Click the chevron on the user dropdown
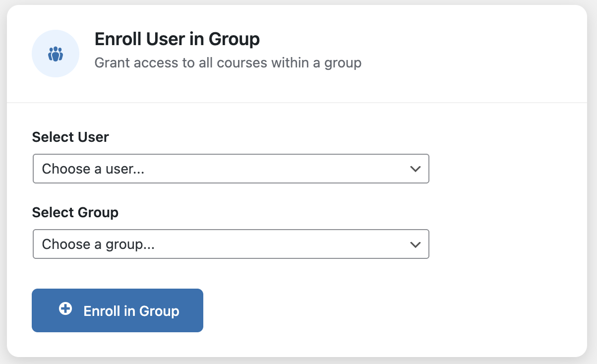 (416, 169)
